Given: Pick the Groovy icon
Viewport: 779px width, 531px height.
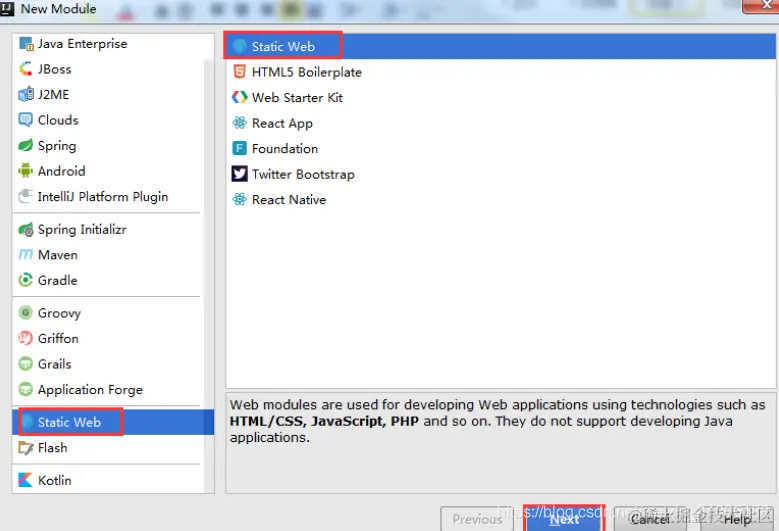Looking at the screenshot, I should coord(26,313).
